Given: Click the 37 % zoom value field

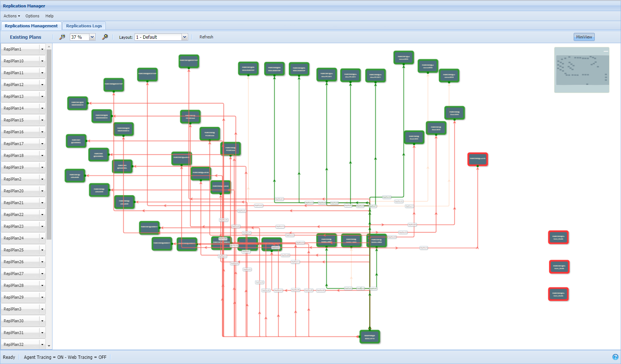Looking at the screenshot, I should 79,37.
